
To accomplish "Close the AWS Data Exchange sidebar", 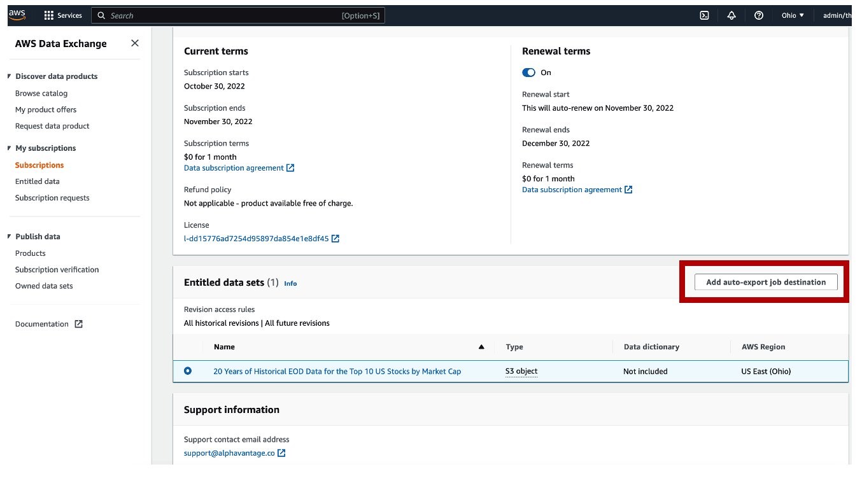I will (135, 43).
